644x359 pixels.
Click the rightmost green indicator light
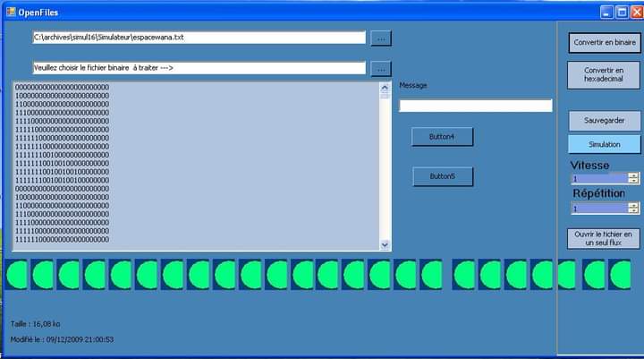click(x=621, y=274)
